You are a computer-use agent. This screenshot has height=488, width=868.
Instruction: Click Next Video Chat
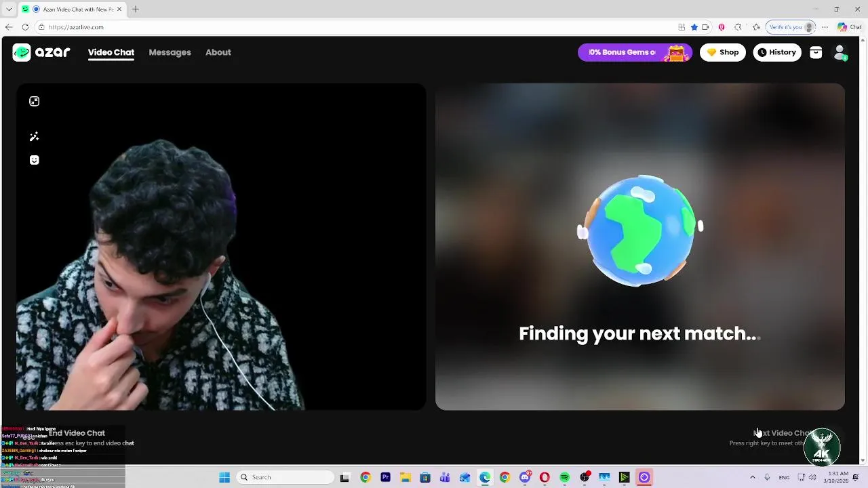point(783,433)
